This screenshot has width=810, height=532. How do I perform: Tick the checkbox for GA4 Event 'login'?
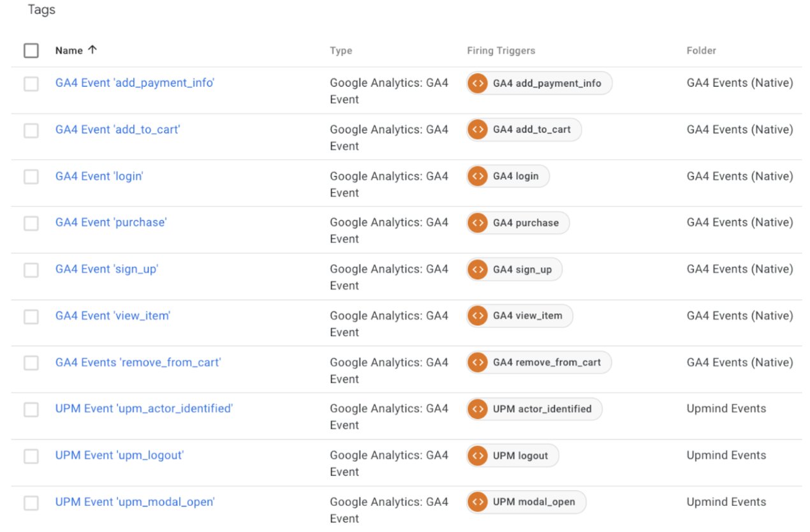(31, 177)
